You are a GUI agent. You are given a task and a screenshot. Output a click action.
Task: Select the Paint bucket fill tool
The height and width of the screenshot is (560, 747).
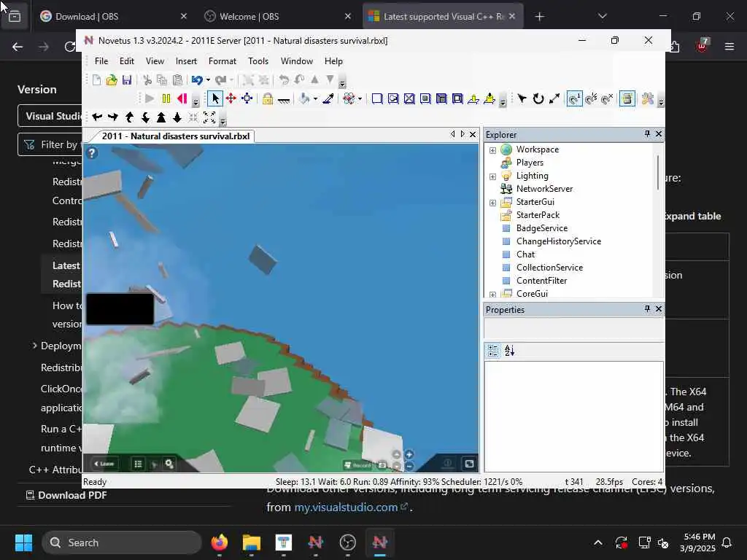coord(304,98)
